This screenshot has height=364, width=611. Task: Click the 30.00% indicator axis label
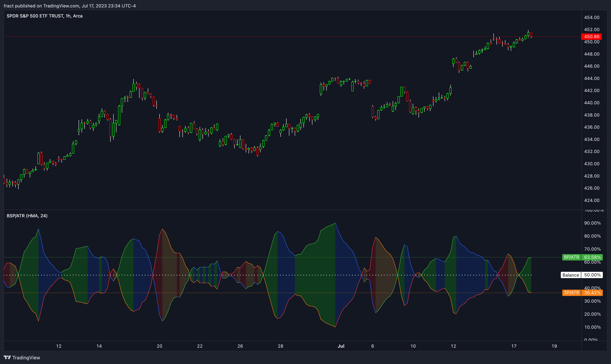coord(592,301)
